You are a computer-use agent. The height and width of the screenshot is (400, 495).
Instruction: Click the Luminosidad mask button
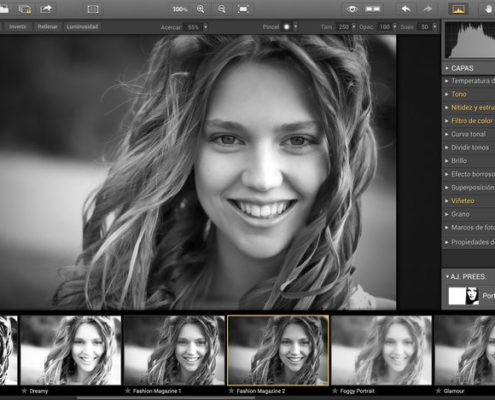(x=82, y=27)
